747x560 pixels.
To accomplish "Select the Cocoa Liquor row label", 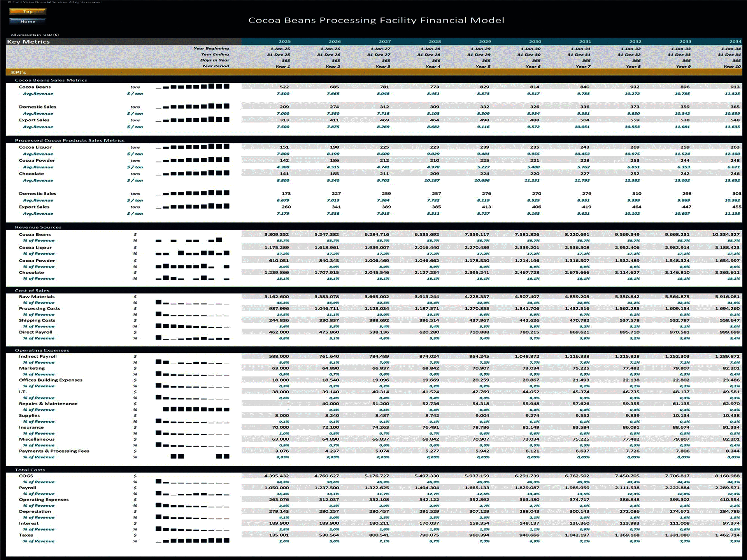I will [35, 147].
